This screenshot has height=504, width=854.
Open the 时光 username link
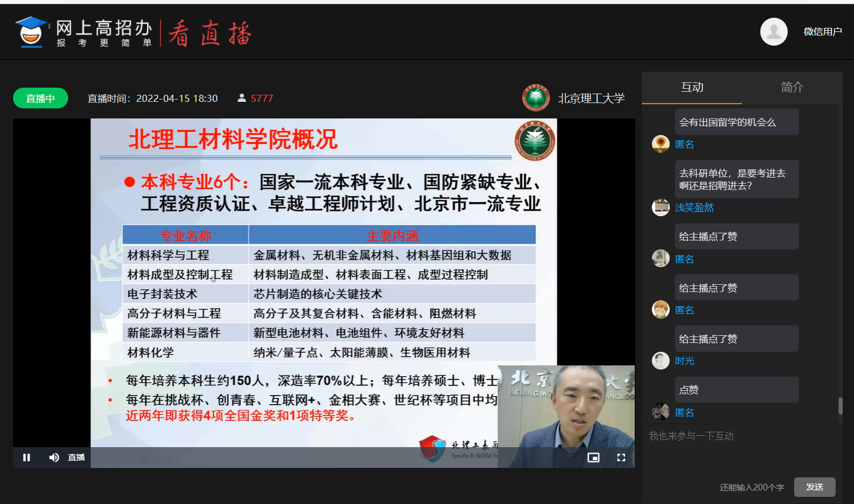point(685,361)
